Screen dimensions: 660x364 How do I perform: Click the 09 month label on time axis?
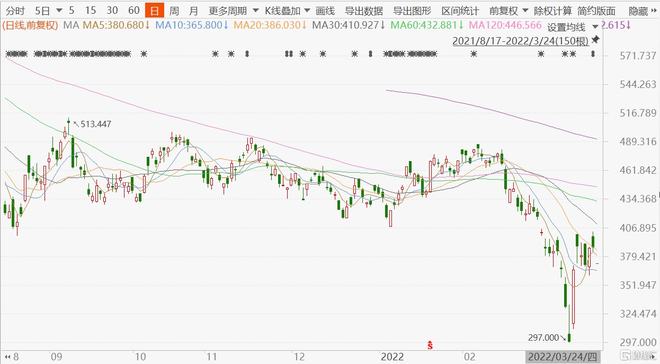click(56, 357)
